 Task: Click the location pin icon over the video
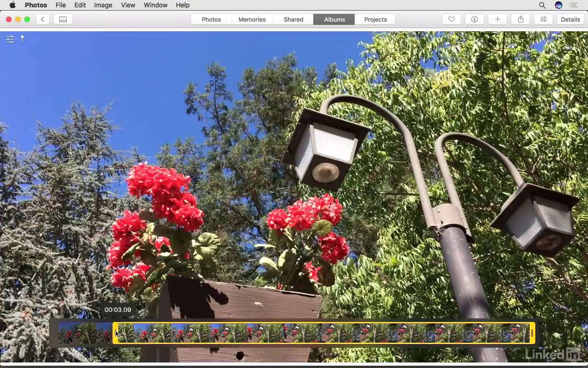(x=22, y=39)
